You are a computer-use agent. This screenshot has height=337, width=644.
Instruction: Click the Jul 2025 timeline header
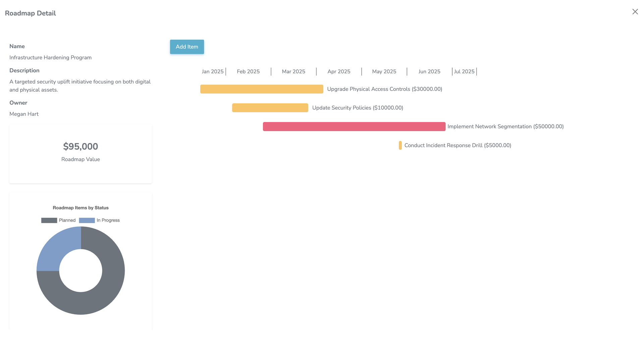(x=464, y=71)
